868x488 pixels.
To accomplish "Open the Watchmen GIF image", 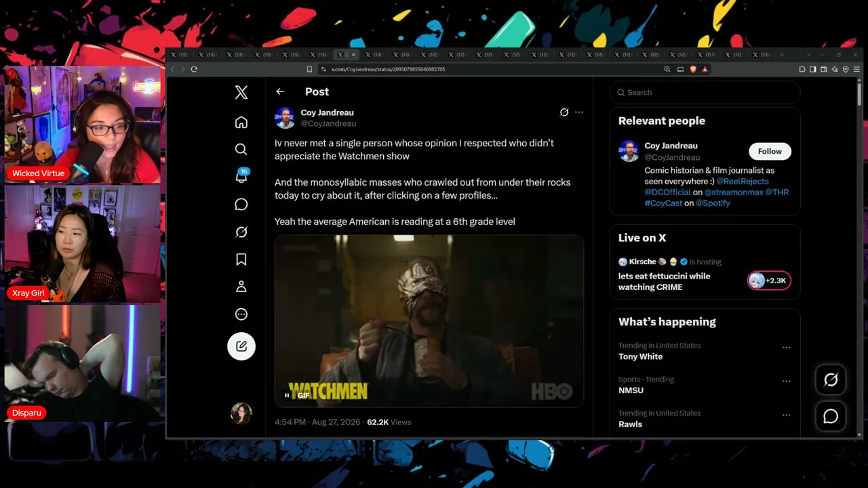I will (x=429, y=321).
